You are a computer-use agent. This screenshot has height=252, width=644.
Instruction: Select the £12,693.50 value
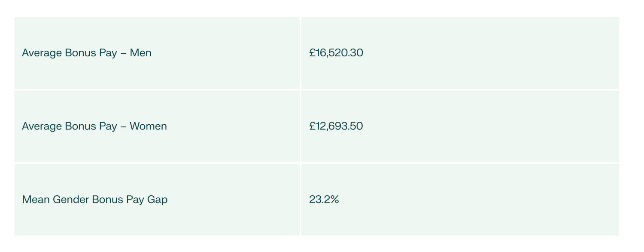336,126
